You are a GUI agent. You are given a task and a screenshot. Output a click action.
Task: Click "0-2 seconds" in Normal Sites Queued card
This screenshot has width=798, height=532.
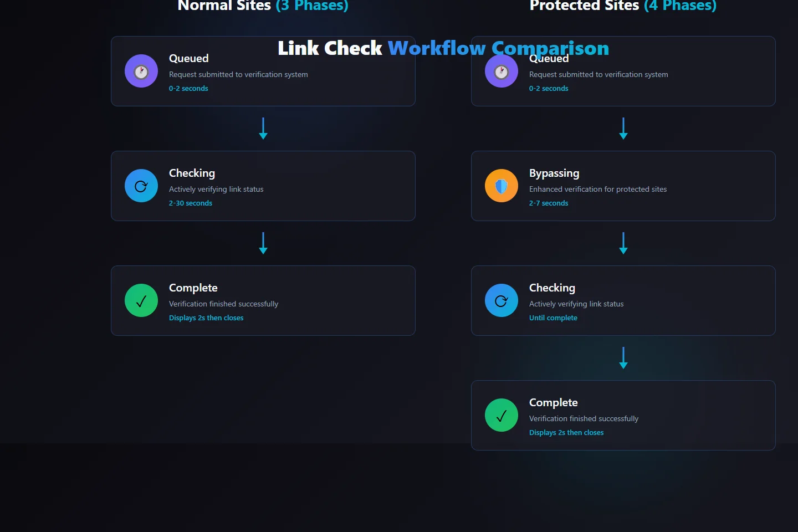point(188,89)
